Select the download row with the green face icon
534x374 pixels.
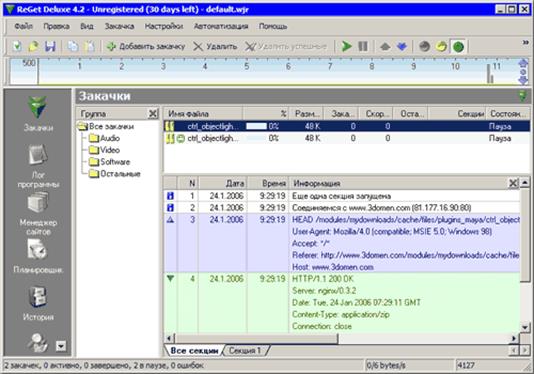[347, 138]
